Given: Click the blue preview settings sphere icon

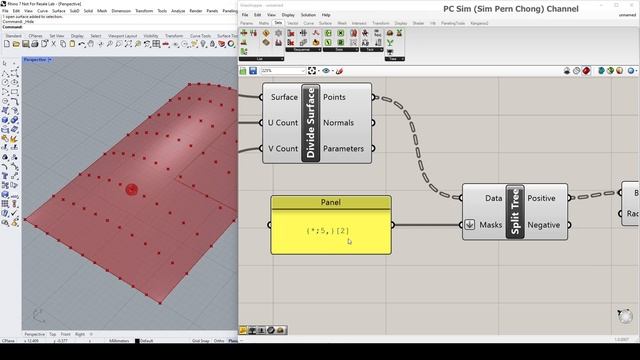Looking at the screenshot, I should 631,71.
